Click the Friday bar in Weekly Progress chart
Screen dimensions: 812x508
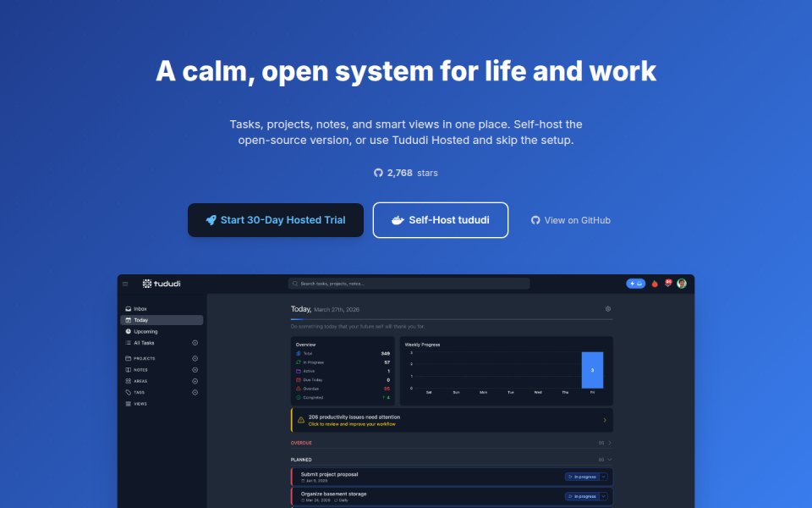592,370
